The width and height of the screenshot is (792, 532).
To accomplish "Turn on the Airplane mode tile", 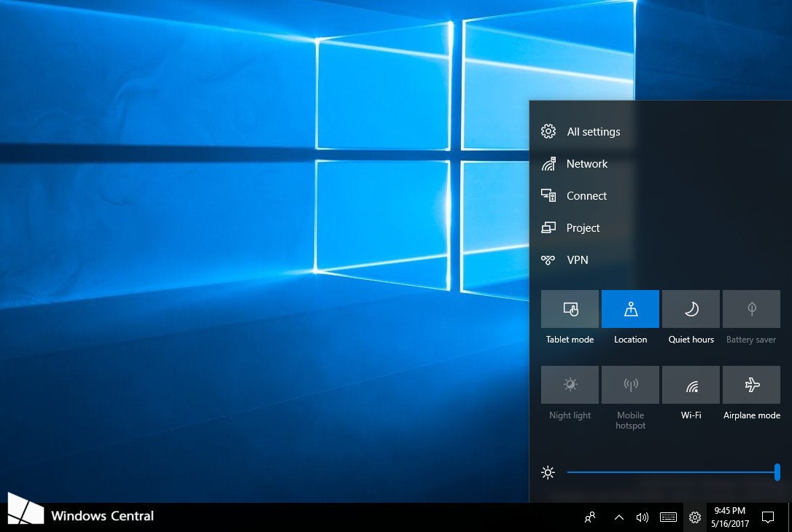I will coord(751,385).
